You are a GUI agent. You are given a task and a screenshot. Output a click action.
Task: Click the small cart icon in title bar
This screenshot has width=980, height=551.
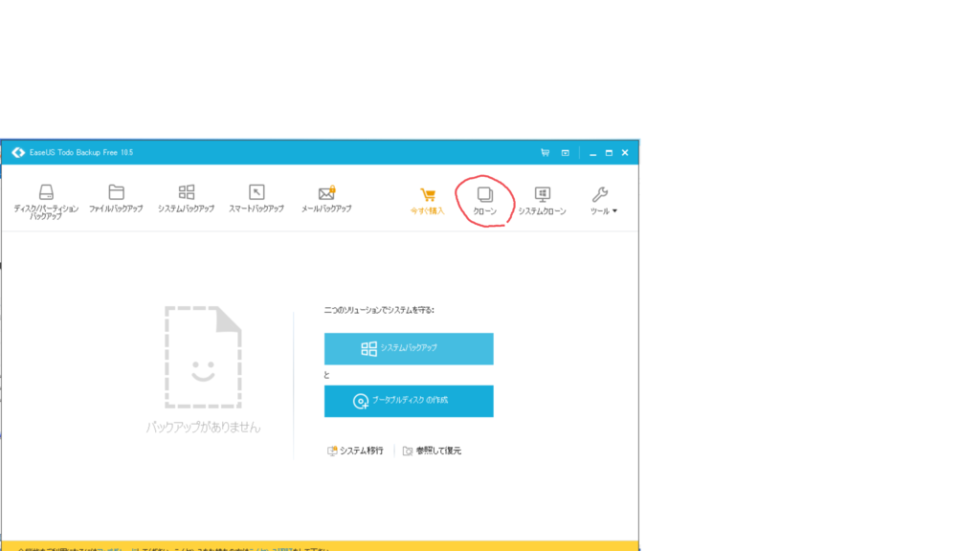click(545, 152)
